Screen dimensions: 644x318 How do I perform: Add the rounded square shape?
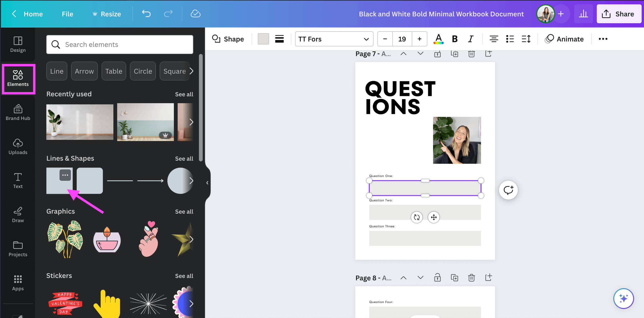[x=90, y=181]
